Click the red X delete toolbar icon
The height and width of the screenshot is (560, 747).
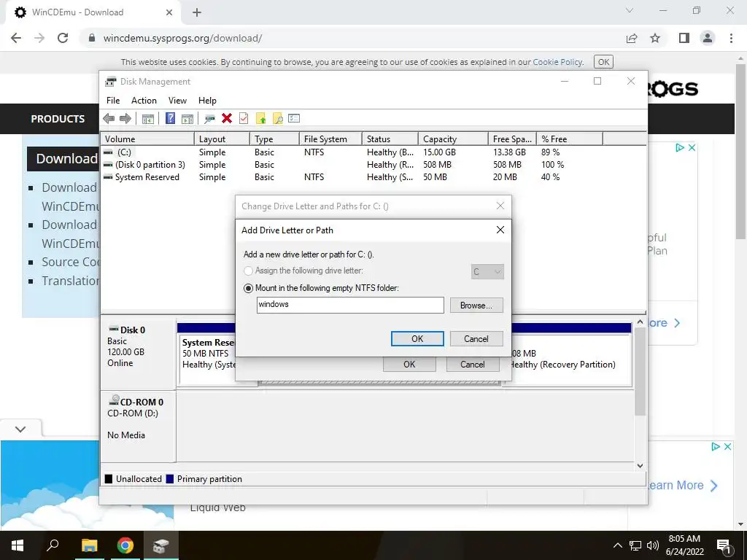click(227, 118)
